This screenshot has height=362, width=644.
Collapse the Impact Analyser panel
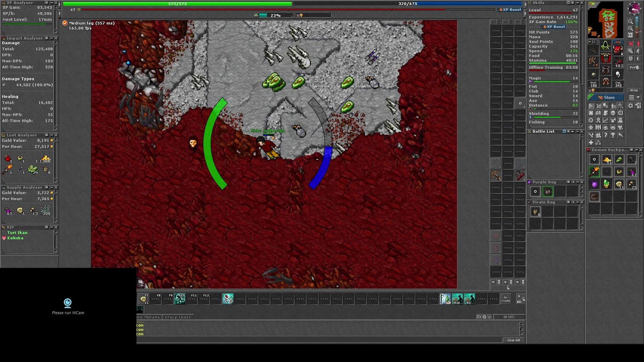[52, 38]
